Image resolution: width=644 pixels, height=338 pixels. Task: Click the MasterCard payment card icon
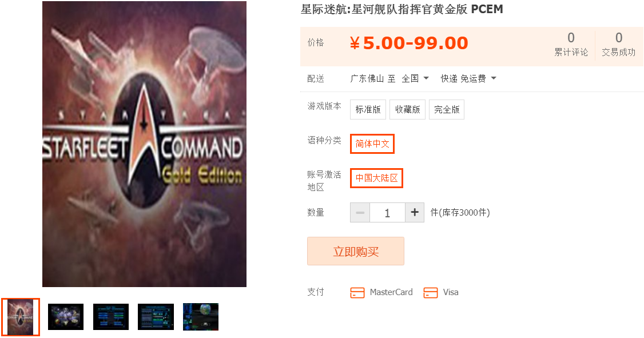357,292
